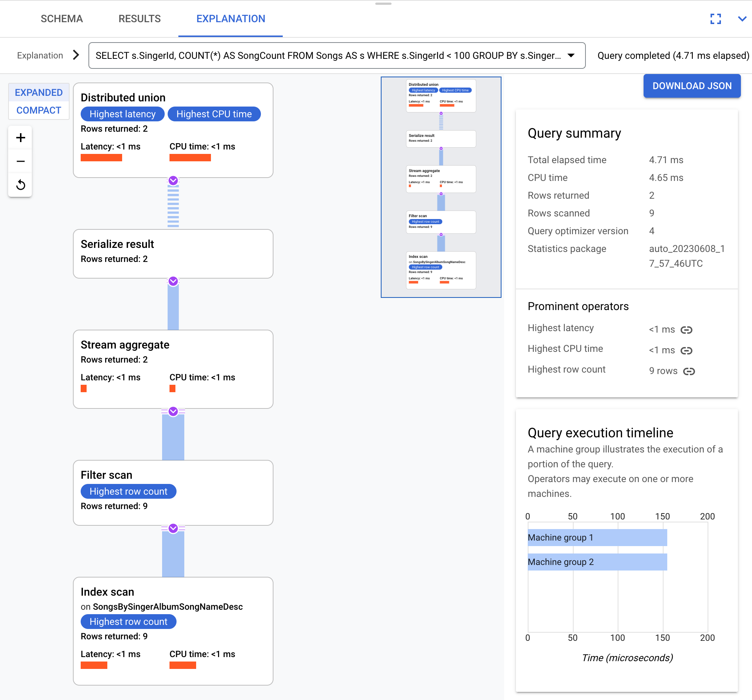Click the chevron down on query bar
Image resolution: width=752 pixels, height=700 pixels.
572,55
